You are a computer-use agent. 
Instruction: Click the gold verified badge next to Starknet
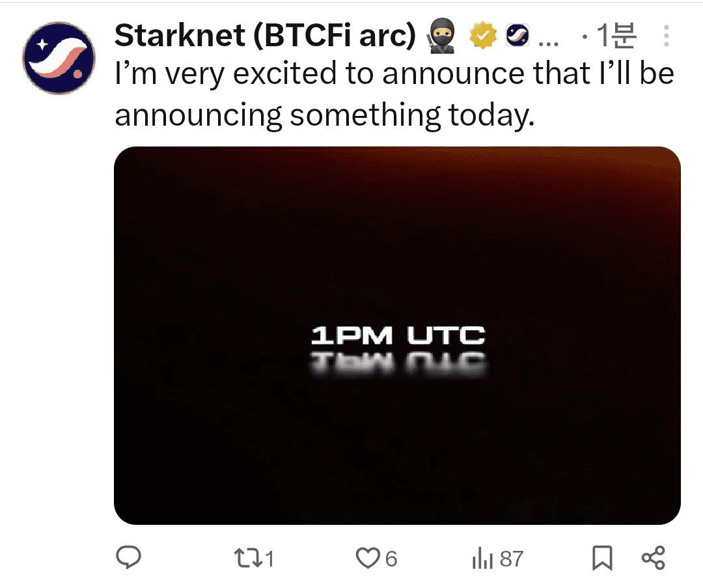pyautogui.click(x=481, y=38)
